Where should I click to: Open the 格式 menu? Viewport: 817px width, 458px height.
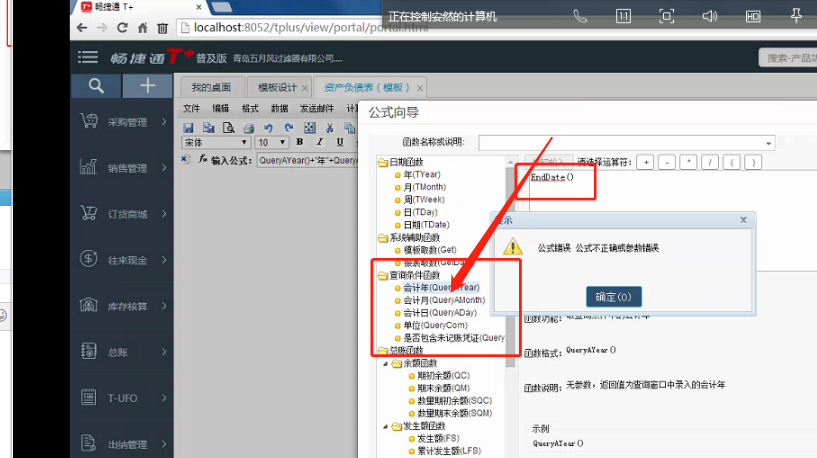250,108
